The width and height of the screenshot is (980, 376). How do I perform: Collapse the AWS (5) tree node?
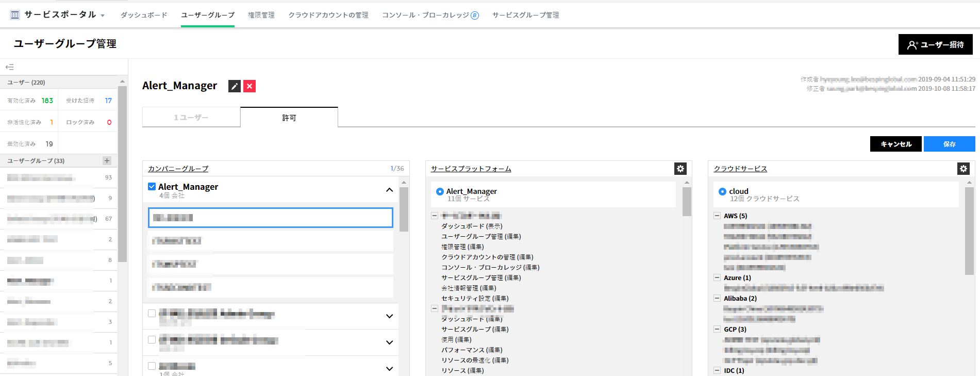click(717, 216)
